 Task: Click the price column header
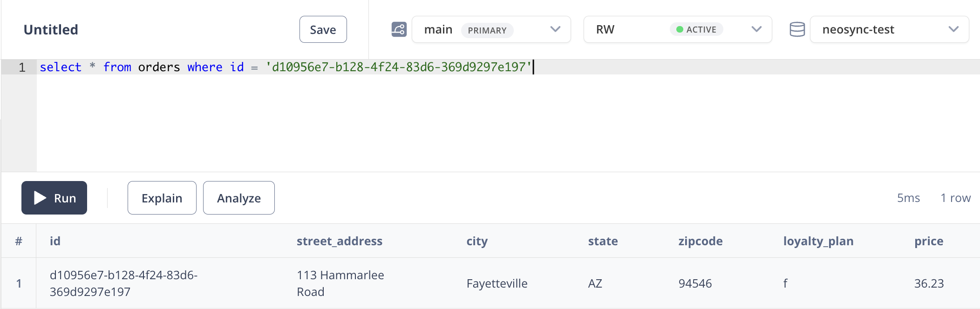(928, 241)
